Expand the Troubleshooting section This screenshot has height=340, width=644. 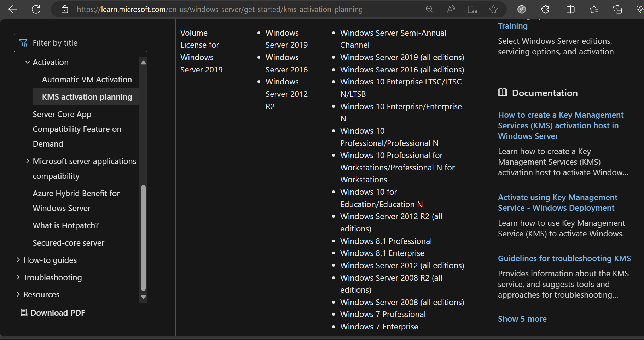tap(18, 277)
